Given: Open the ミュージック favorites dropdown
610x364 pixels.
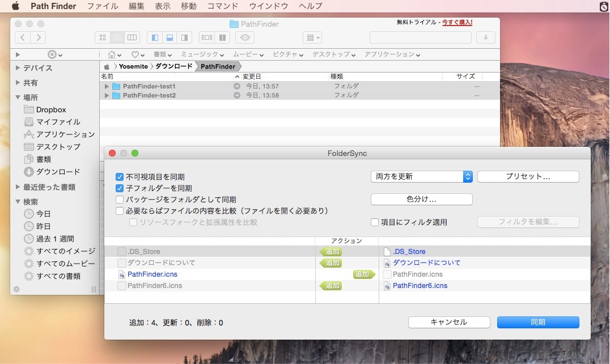Looking at the screenshot, I should 202,54.
